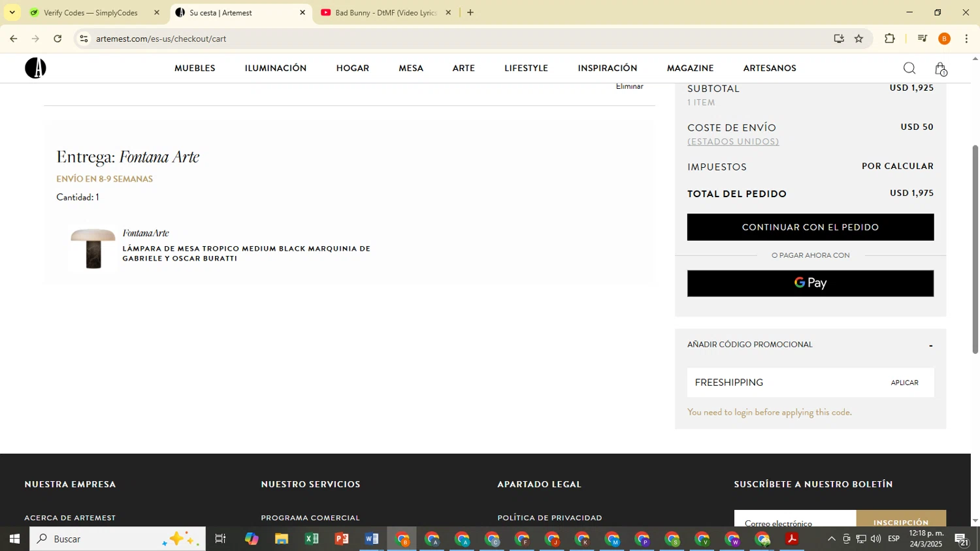Show hidden system tray icons
Screen dimensions: 980x551
(831, 539)
